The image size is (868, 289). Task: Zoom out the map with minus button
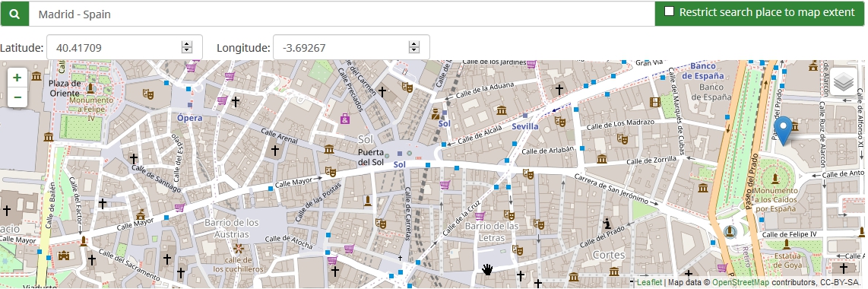tap(17, 97)
